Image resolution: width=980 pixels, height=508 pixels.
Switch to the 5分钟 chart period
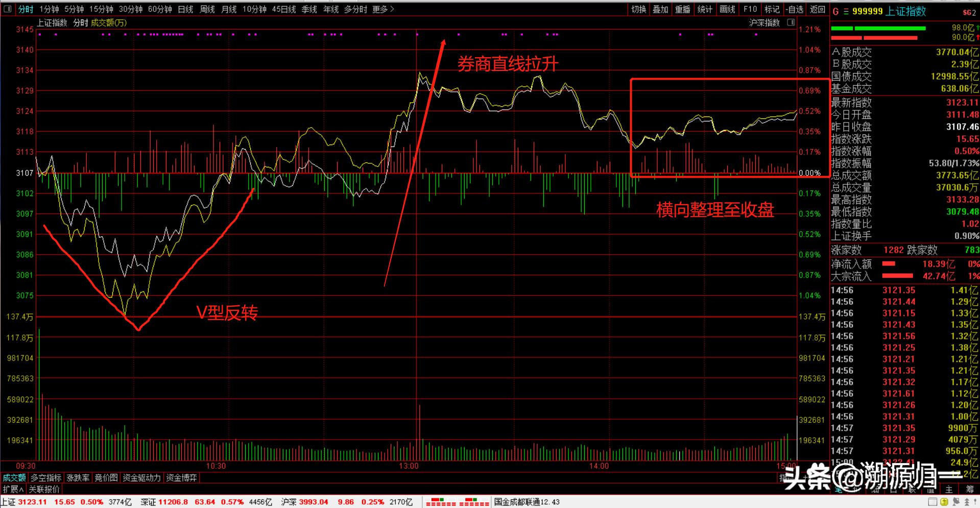[74, 9]
